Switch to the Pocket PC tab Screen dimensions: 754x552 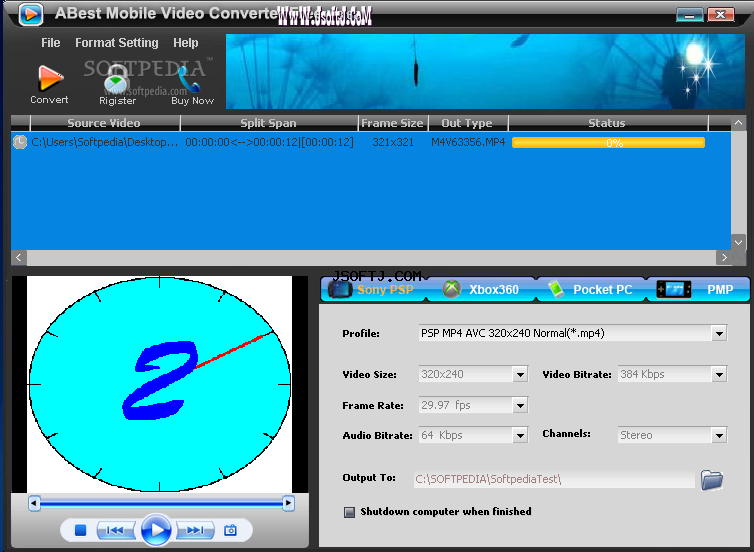point(590,289)
